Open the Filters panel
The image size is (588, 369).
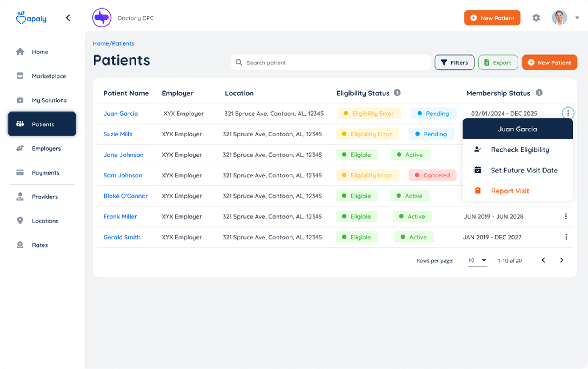pyautogui.click(x=454, y=63)
